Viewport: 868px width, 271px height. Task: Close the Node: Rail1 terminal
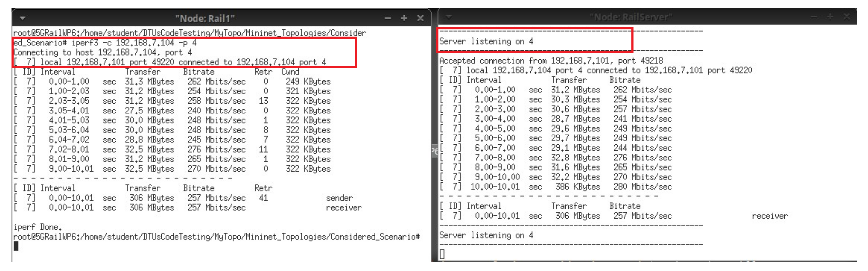(420, 18)
